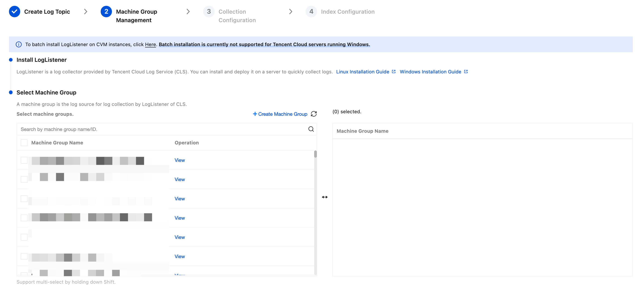
Task: Click the machine group list scrollbar
Action: (315, 154)
